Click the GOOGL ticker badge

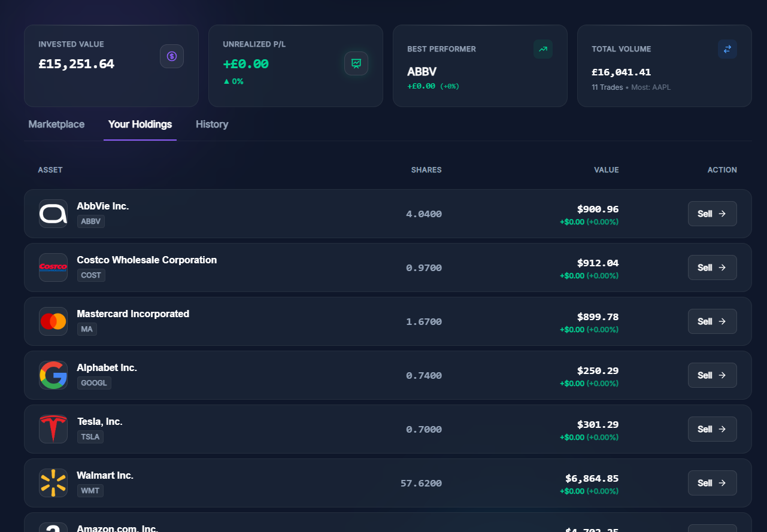pyautogui.click(x=94, y=383)
